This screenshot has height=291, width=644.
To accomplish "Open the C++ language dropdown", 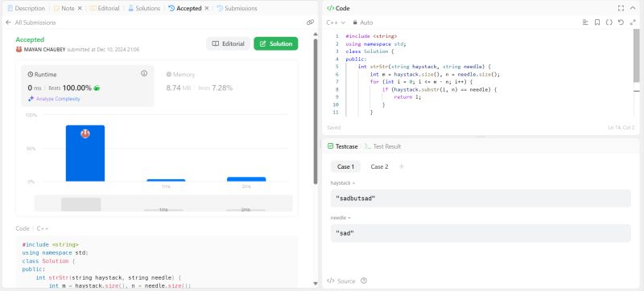I will click(336, 23).
